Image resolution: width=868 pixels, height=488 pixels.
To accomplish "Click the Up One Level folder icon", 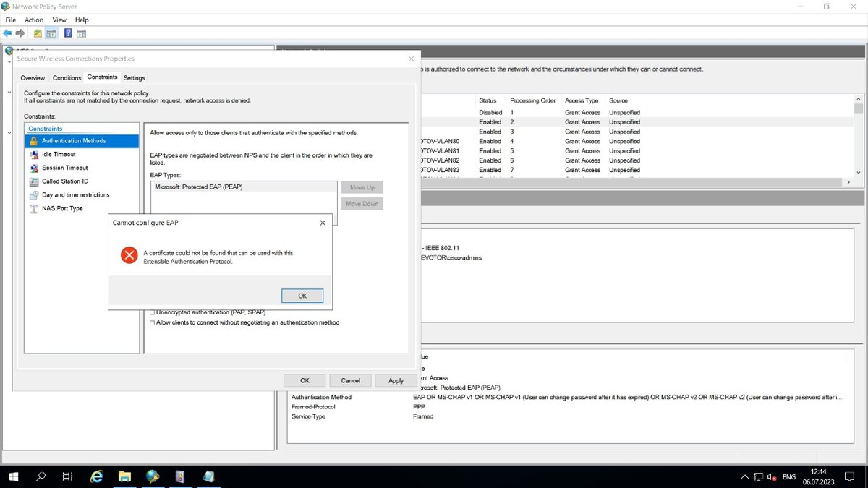I will pos(38,33).
